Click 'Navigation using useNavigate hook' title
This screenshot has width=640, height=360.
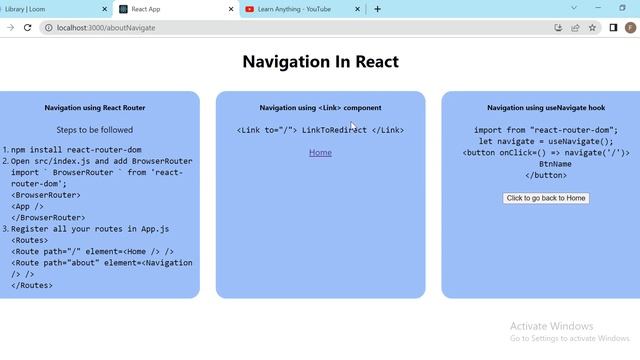pos(546,108)
